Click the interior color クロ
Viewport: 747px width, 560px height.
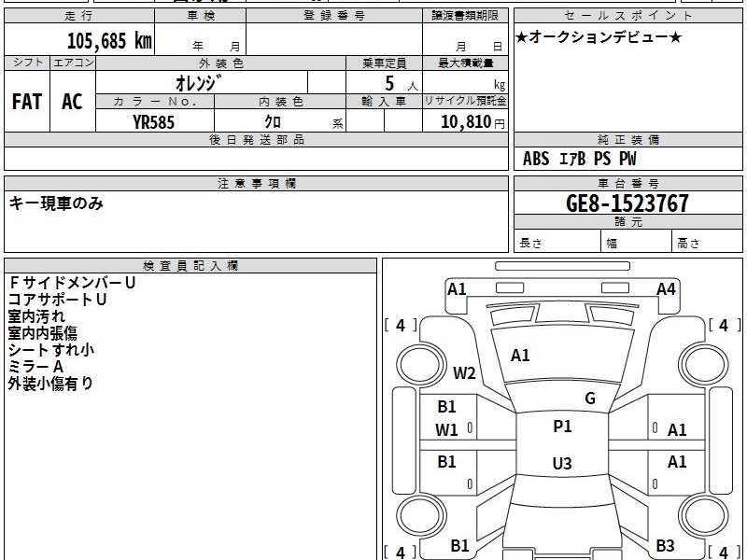click(273, 122)
